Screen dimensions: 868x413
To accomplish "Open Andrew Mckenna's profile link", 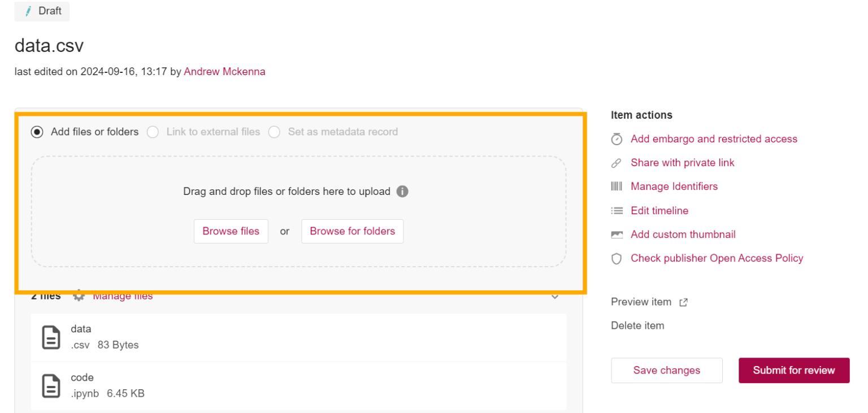I will click(x=224, y=71).
